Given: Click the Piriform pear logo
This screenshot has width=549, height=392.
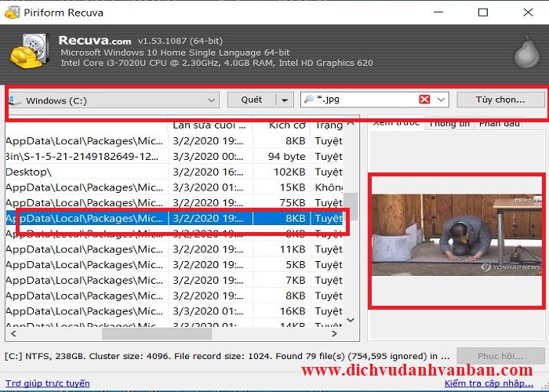Looking at the screenshot, I should coord(527,52).
